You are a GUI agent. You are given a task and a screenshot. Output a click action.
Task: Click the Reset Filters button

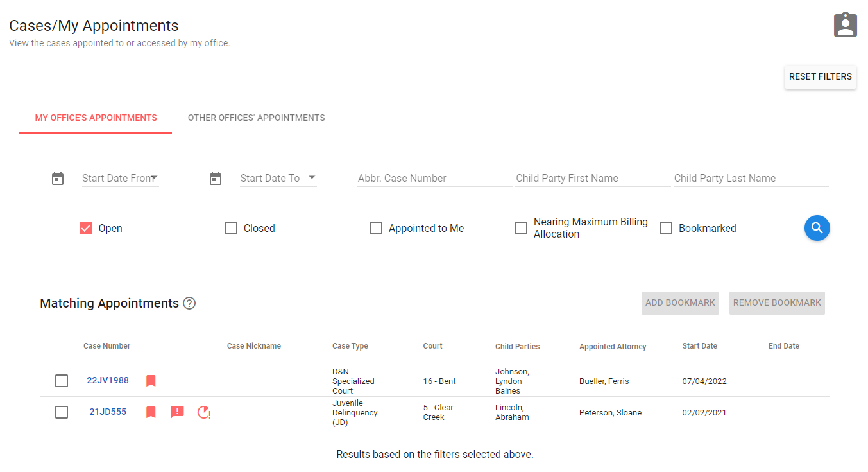tap(820, 76)
